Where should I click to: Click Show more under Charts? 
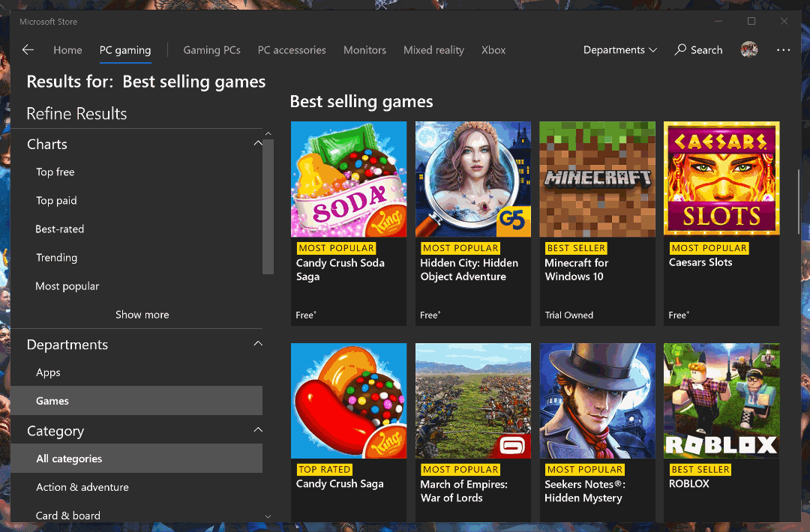click(x=142, y=314)
